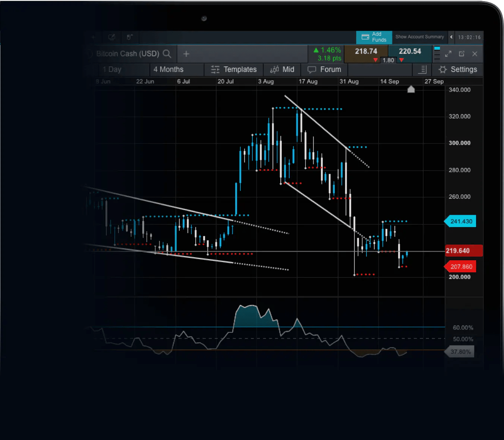Click the 241.430 price level marker
504x440 pixels.
click(461, 221)
